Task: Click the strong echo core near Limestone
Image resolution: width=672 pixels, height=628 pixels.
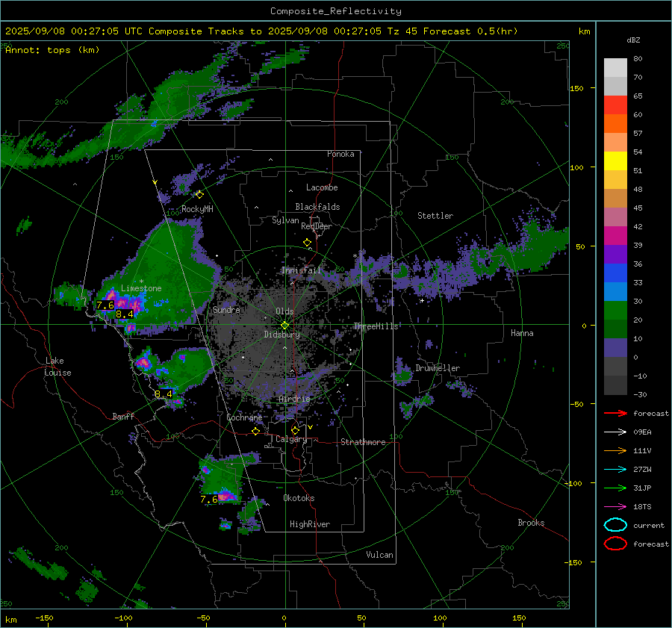Action: click(123, 302)
